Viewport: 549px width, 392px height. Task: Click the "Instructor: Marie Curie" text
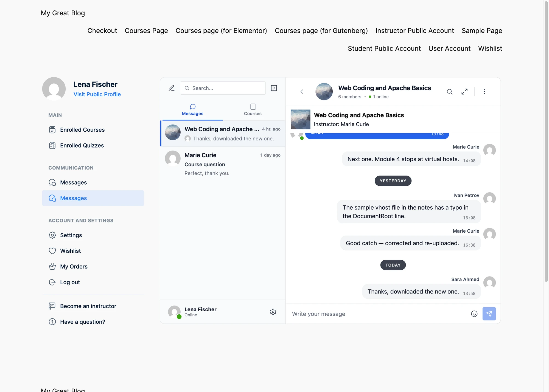coord(341,124)
